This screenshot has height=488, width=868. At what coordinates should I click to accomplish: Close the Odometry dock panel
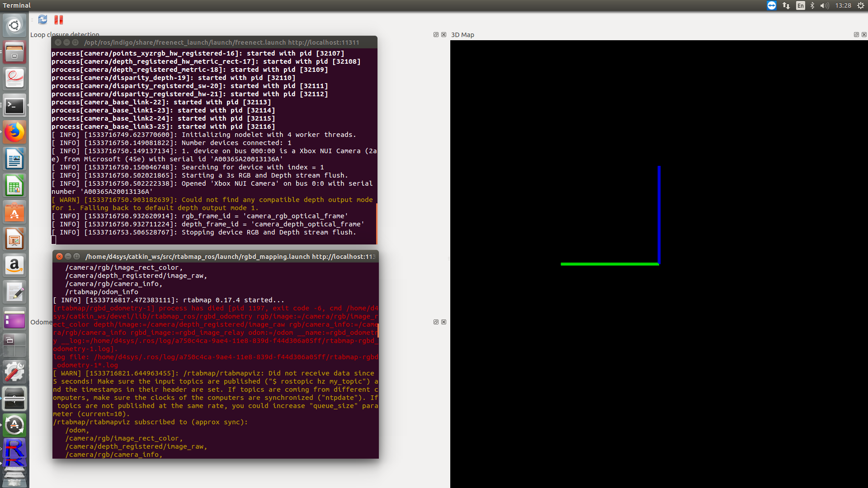click(443, 322)
